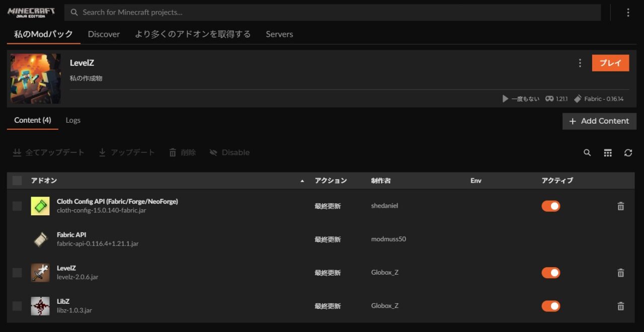This screenshot has width=644, height=332.
Task: Click 全てアップデート button
Action: (x=48, y=152)
